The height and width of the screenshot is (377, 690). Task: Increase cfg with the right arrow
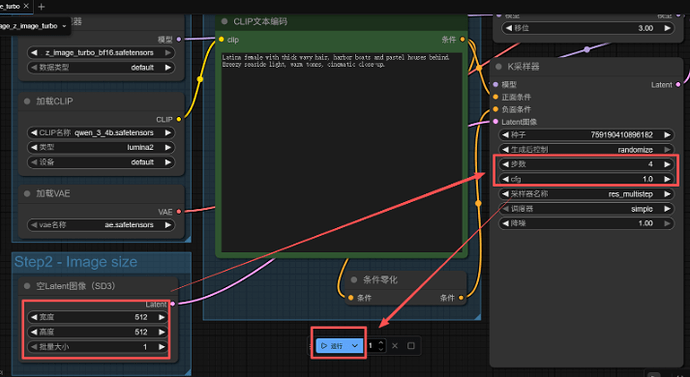[x=667, y=179]
